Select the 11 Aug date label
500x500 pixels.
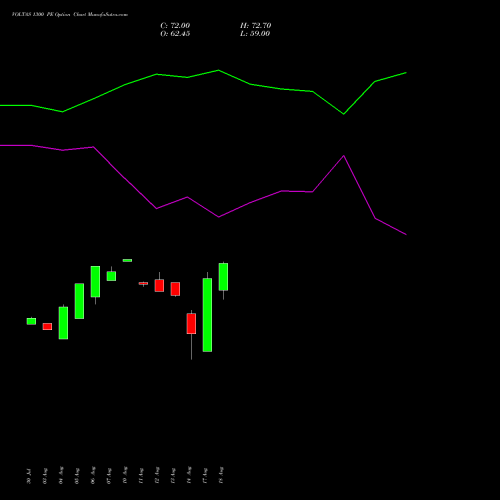tap(141, 476)
